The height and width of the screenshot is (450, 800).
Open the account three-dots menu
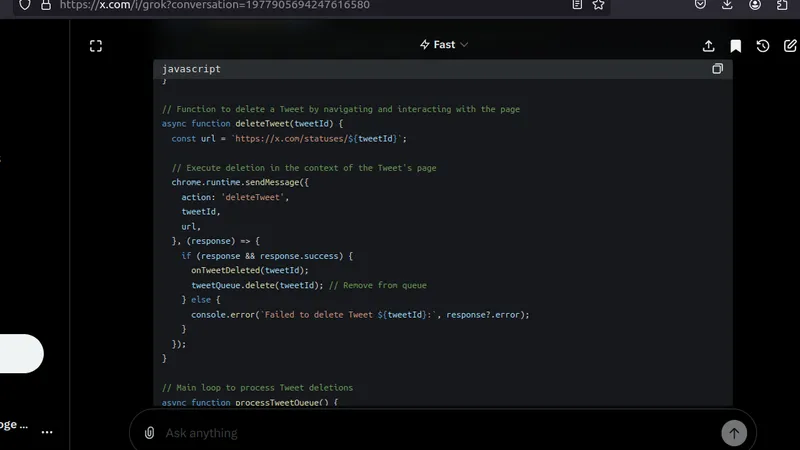pos(47,432)
